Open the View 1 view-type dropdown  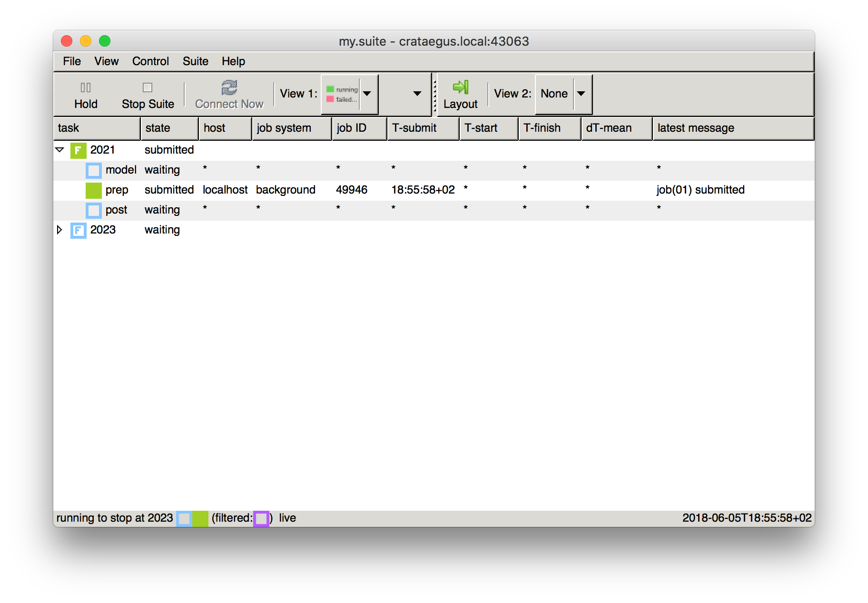coord(366,94)
